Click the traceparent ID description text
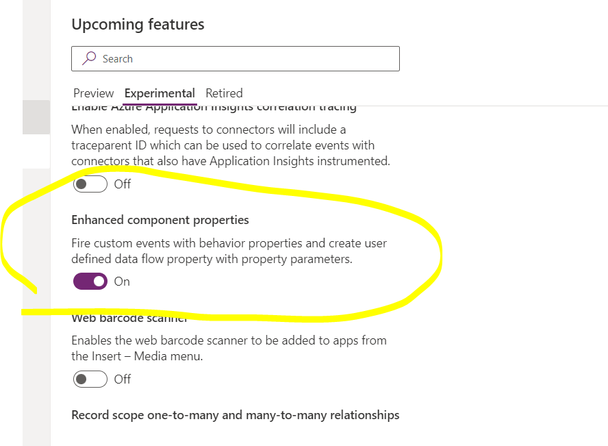Screen dimensions: 608x446 231,145
